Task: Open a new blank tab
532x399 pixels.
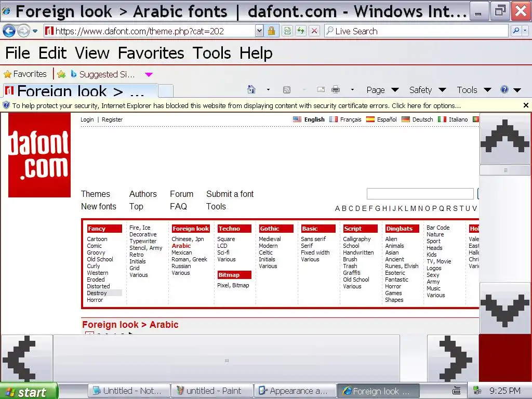Action: click(166, 91)
